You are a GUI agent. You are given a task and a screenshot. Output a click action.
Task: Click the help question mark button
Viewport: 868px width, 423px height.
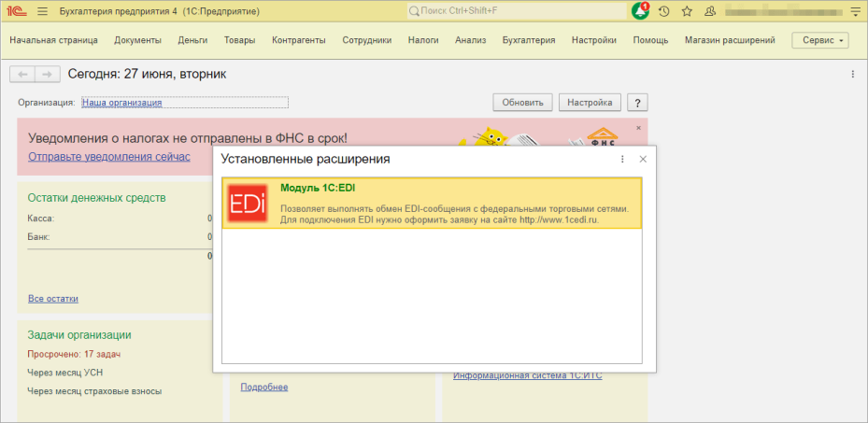point(638,103)
